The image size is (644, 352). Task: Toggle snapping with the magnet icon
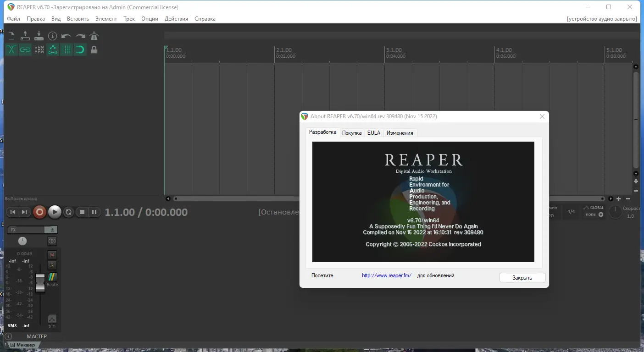pyautogui.click(x=80, y=49)
